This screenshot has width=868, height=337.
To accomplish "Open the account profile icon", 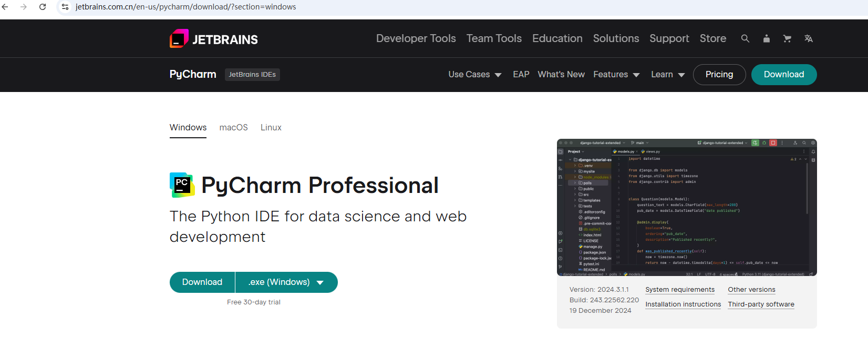I will tap(767, 38).
